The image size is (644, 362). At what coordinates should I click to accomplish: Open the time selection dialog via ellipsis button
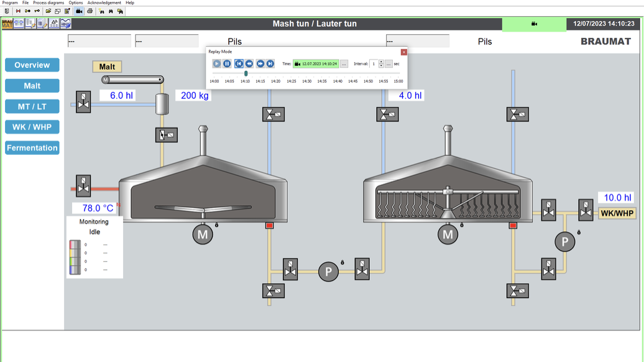pyautogui.click(x=344, y=63)
